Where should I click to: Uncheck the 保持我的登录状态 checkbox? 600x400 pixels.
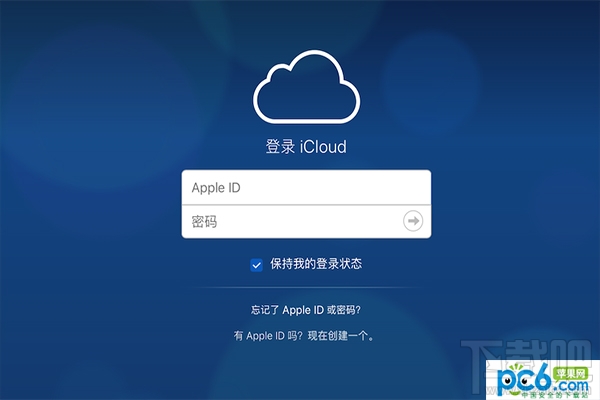(256, 264)
